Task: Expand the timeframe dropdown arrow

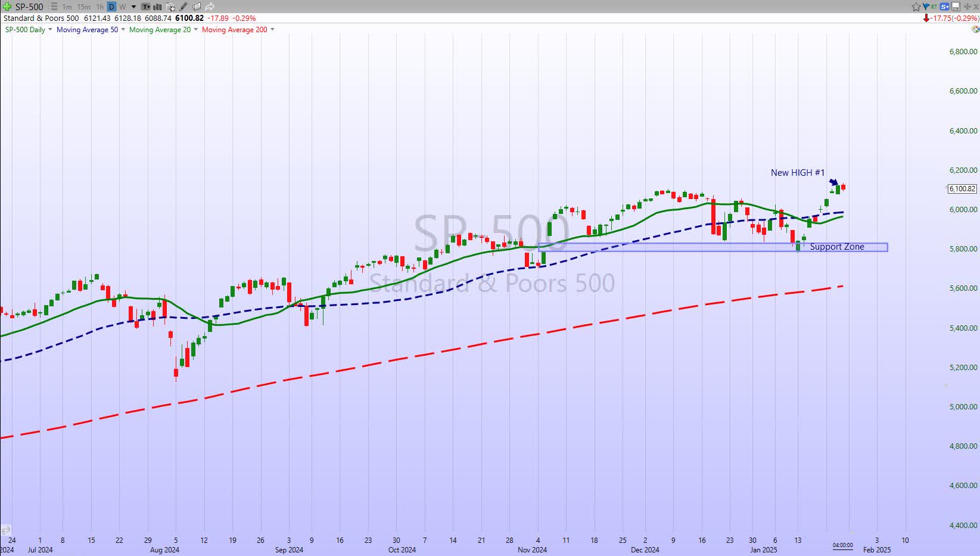Action: pos(134,7)
